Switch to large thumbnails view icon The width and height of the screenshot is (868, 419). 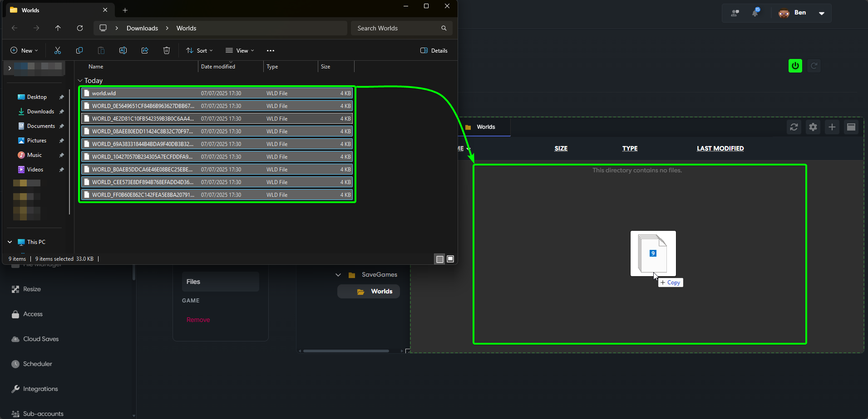click(450, 259)
